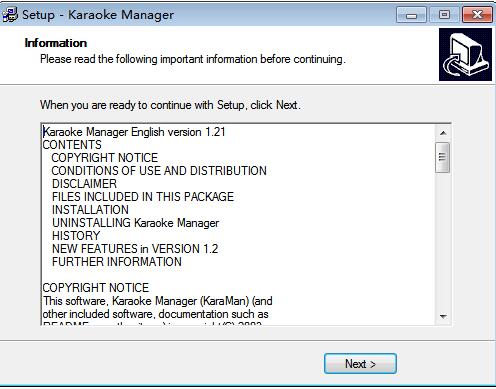Click the scrollbar thumb in the info box
The height and width of the screenshot is (389, 496).
point(443,157)
